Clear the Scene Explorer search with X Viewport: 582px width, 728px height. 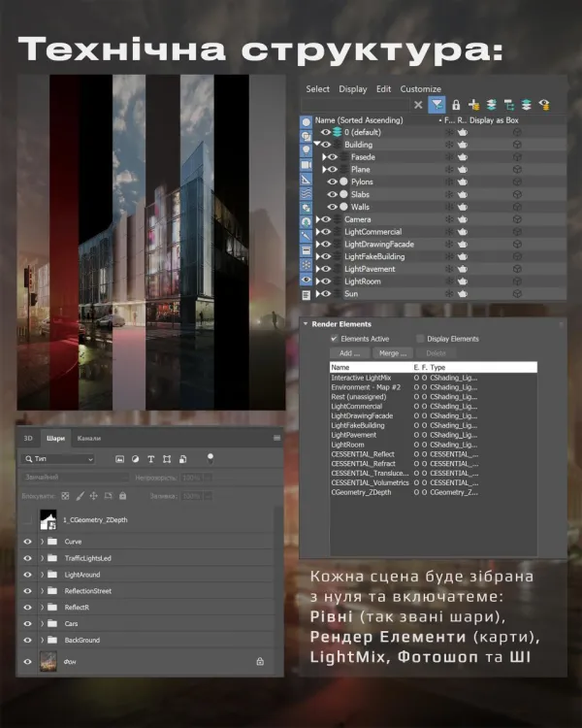[x=418, y=105]
